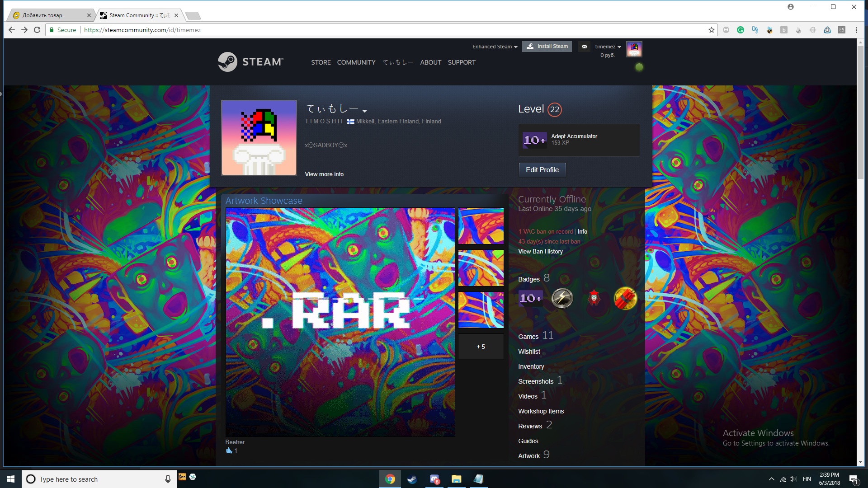
Task: Open the Reviews link
Action: pos(530,426)
